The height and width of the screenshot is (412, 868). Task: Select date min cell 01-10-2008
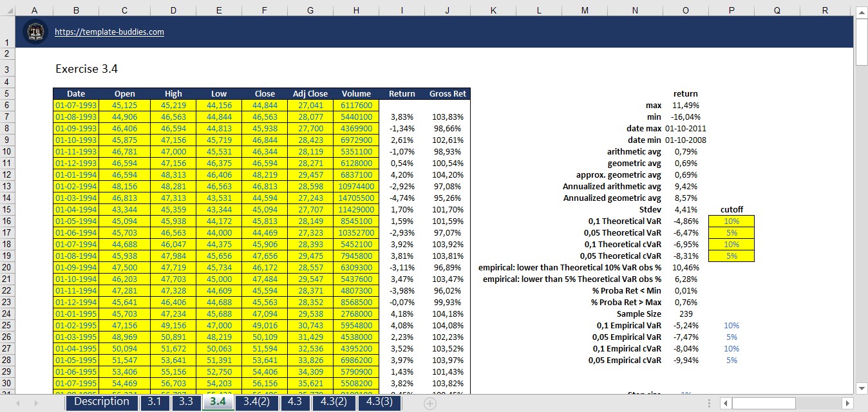685,140
